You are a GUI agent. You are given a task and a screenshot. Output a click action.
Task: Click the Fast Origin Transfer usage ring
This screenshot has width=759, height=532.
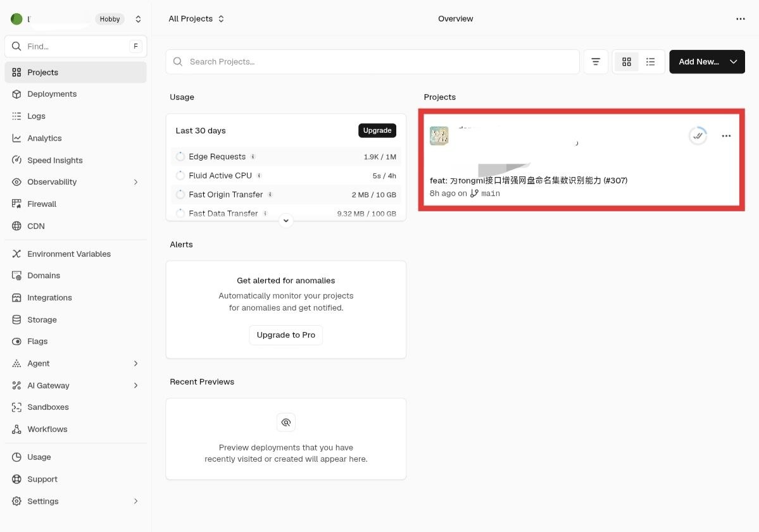180,194
